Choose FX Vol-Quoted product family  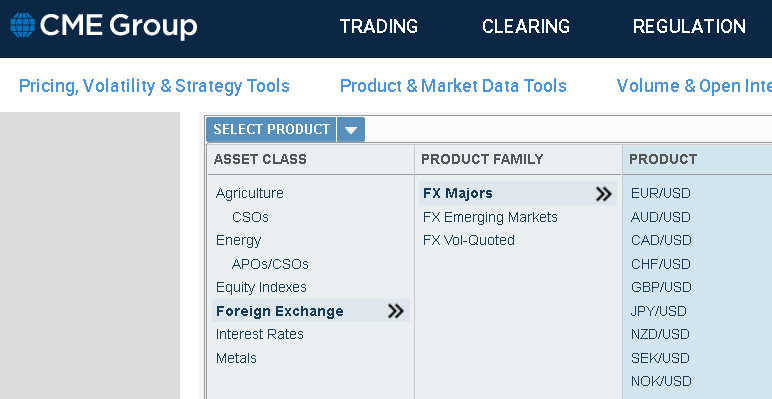(469, 240)
